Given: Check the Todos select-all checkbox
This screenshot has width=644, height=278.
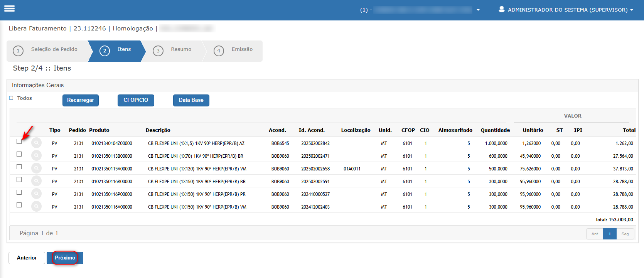Looking at the screenshot, I should point(11,98).
